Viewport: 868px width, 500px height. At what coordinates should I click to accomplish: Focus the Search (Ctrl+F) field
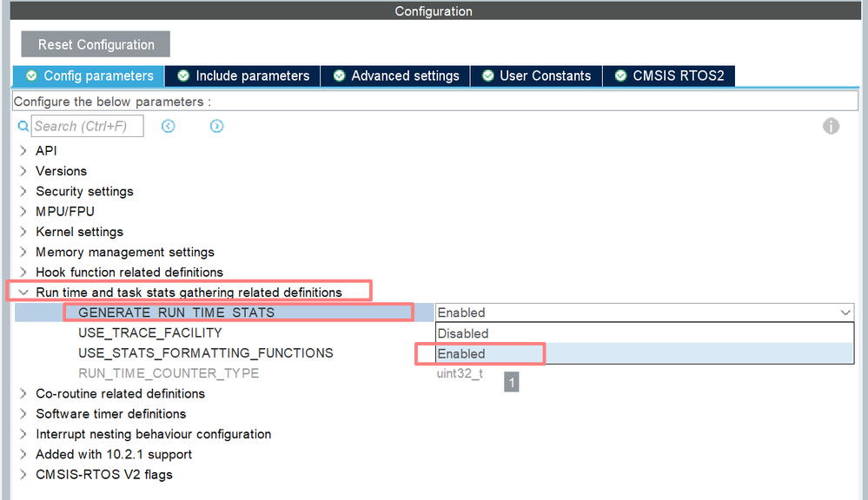(x=88, y=126)
